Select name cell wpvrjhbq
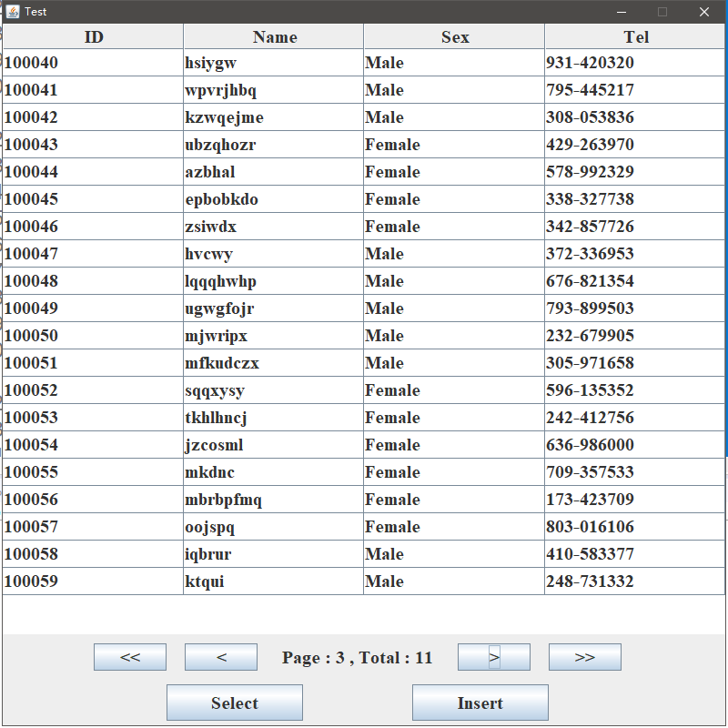The image size is (728, 728). click(x=274, y=90)
